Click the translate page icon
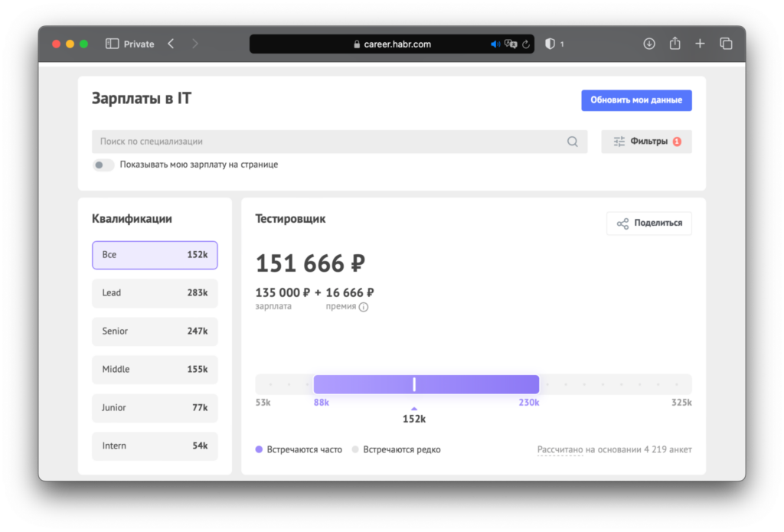This screenshot has width=784, height=532. (x=511, y=44)
